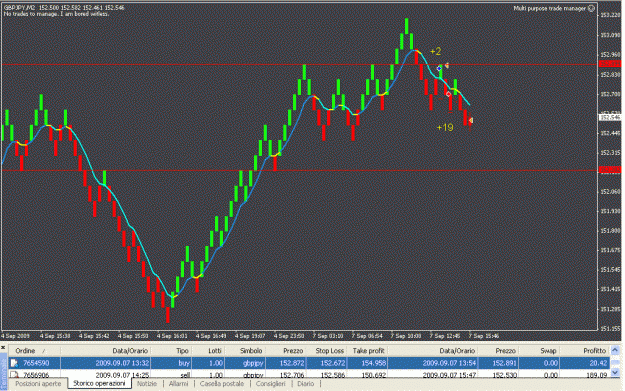Click the sell order icon for order 7656906
This screenshot has width=625, height=391.
coord(14,375)
